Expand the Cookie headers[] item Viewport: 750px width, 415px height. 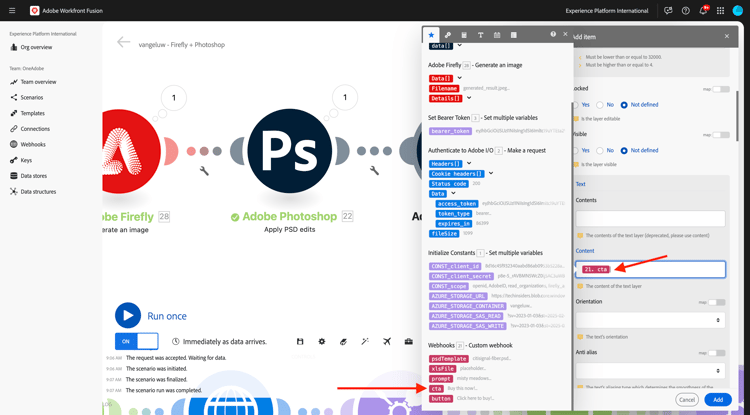pos(491,174)
